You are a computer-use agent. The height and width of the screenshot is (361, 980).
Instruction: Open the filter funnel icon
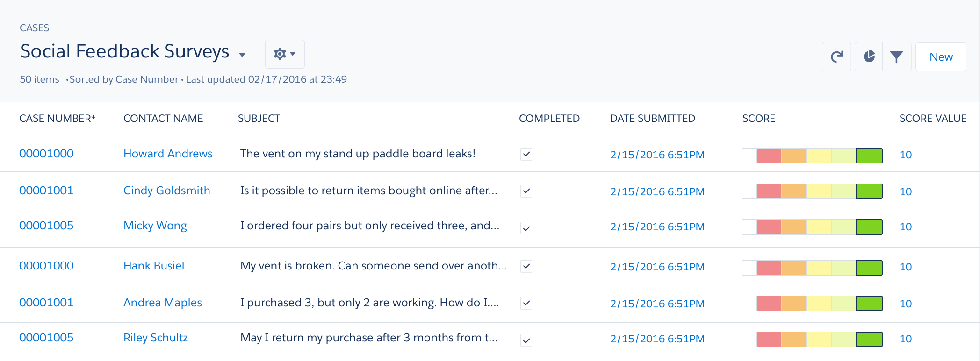896,57
